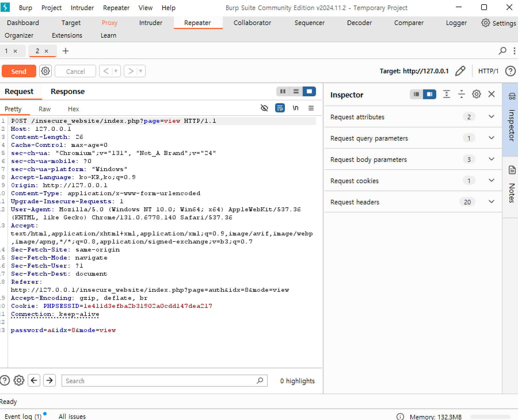Close Repeater tab 2
Viewport: 518px width, 420px height.
click(46, 51)
